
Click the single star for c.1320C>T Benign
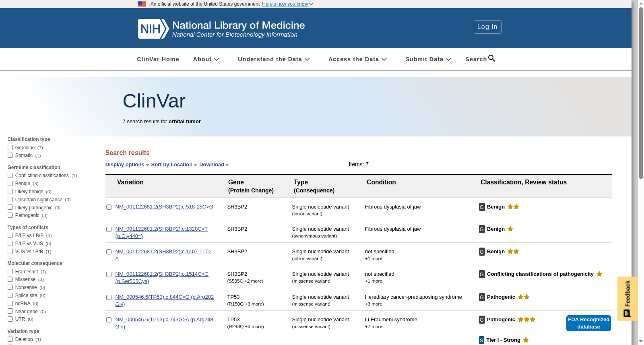point(510,229)
